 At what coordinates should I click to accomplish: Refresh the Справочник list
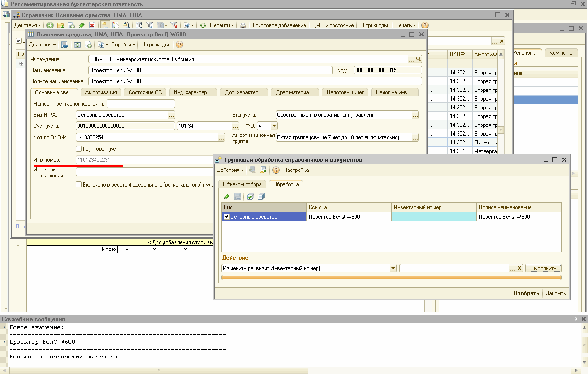[203, 25]
